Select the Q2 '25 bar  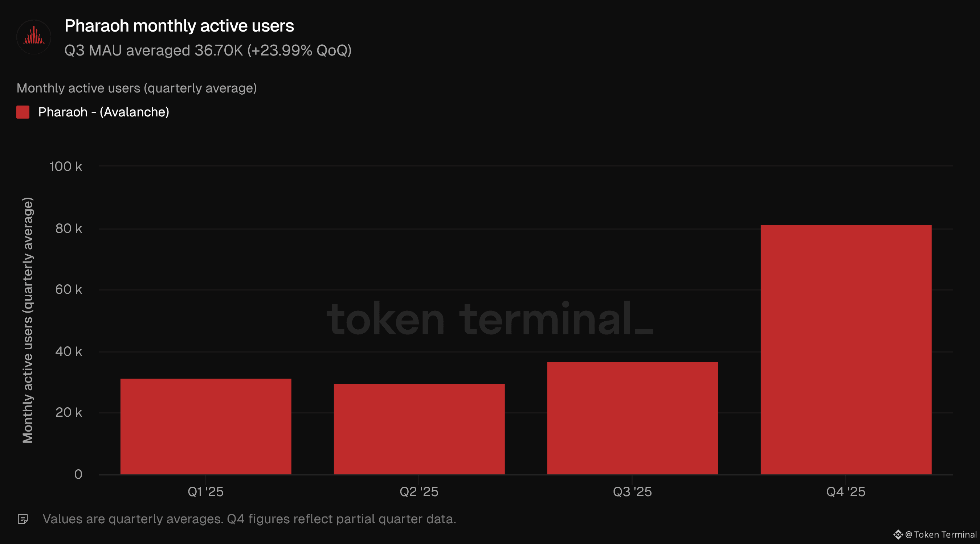(x=419, y=429)
